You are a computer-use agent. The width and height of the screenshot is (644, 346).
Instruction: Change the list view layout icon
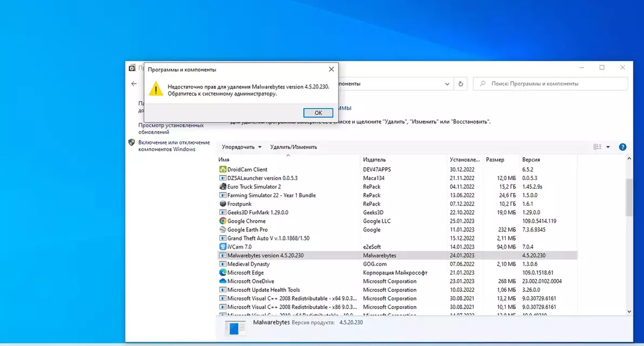pyautogui.click(x=597, y=147)
